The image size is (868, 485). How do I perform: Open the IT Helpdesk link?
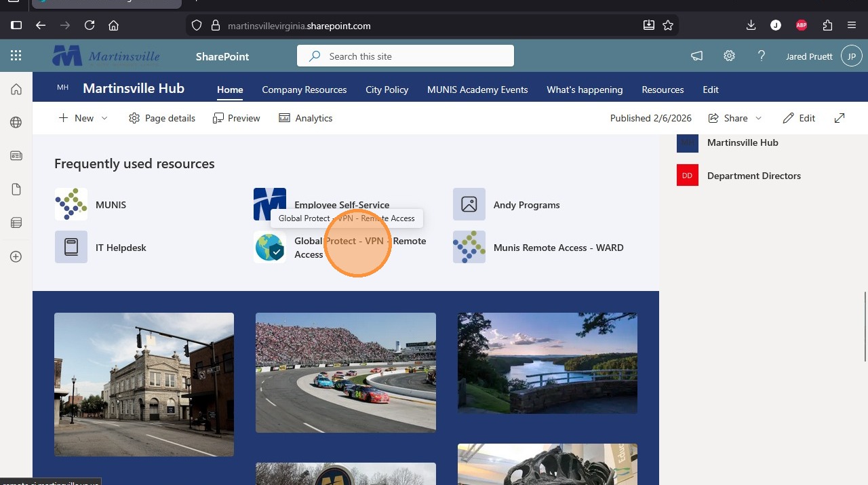121,248
